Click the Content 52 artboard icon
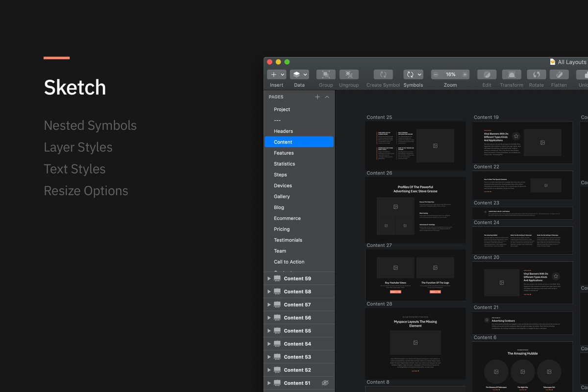This screenshot has height=392, width=588. (x=277, y=370)
